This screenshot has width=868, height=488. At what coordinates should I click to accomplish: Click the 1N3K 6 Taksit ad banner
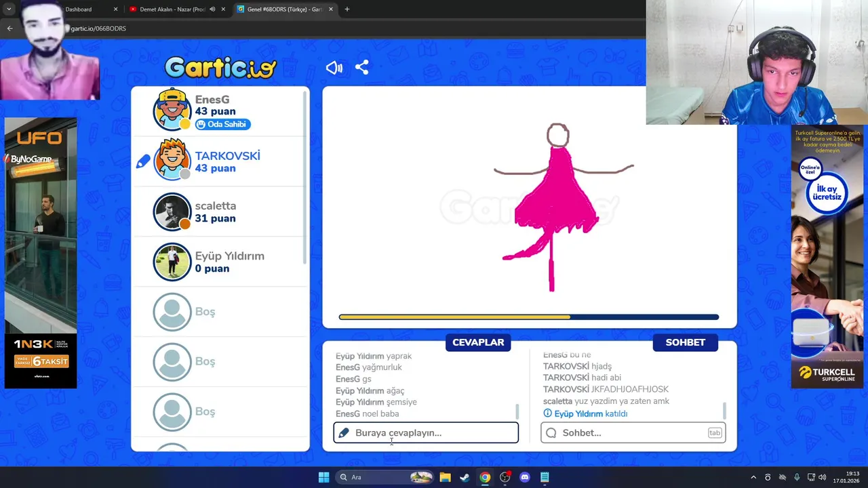(41, 361)
